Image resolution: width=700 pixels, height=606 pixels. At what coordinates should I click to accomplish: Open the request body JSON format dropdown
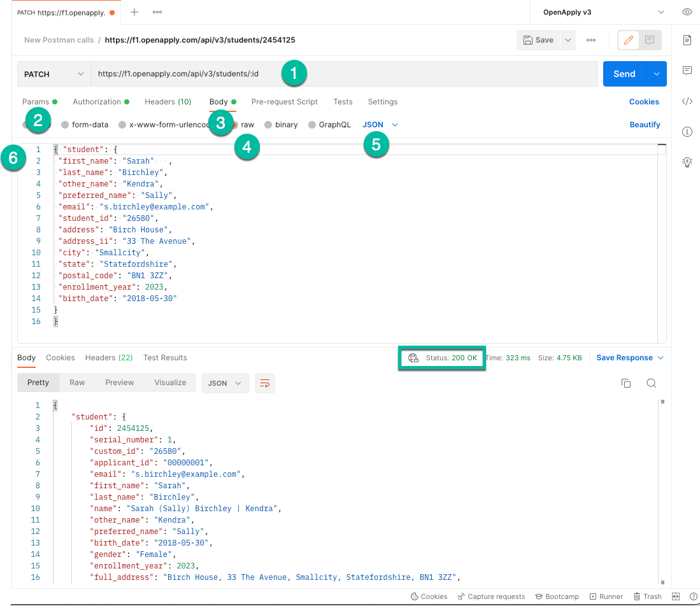[380, 125]
